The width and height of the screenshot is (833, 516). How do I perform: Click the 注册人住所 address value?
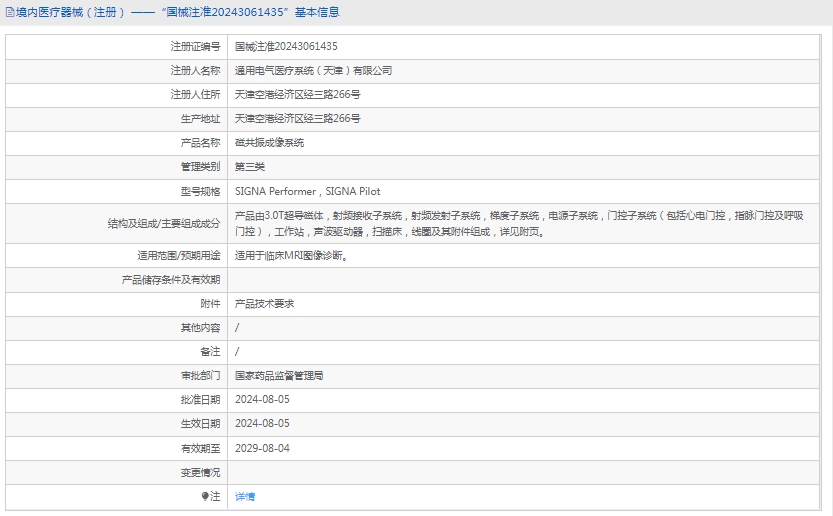(297, 95)
